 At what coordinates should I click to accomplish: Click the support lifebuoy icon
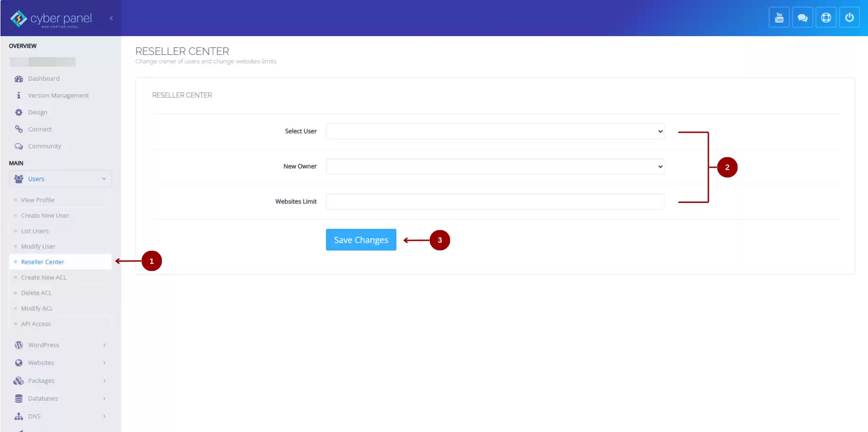[x=826, y=18]
